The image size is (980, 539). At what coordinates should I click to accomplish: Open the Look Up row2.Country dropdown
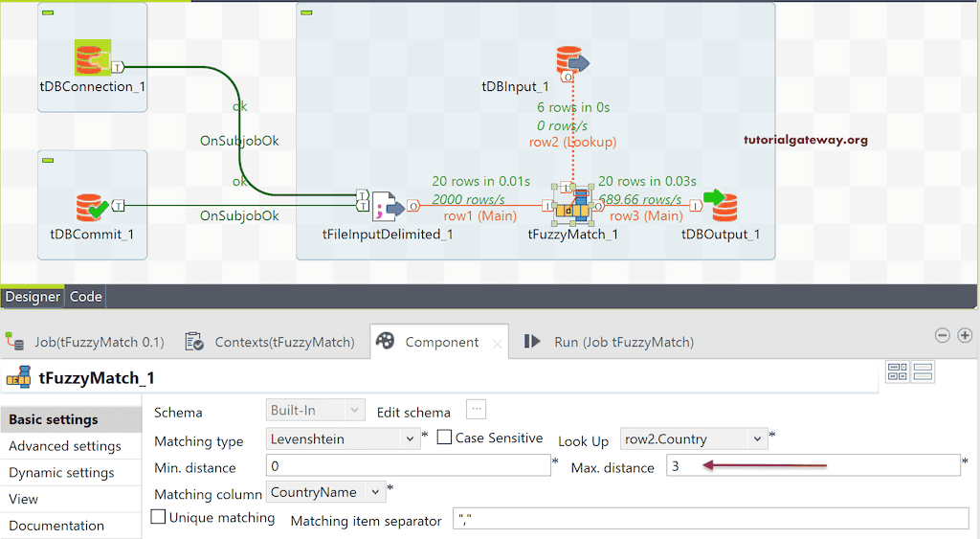[x=694, y=438]
